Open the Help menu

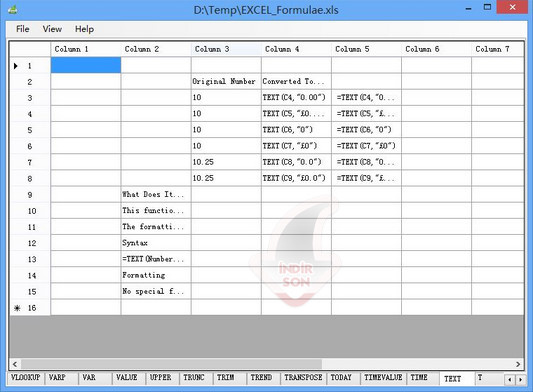tap(84, 29)
